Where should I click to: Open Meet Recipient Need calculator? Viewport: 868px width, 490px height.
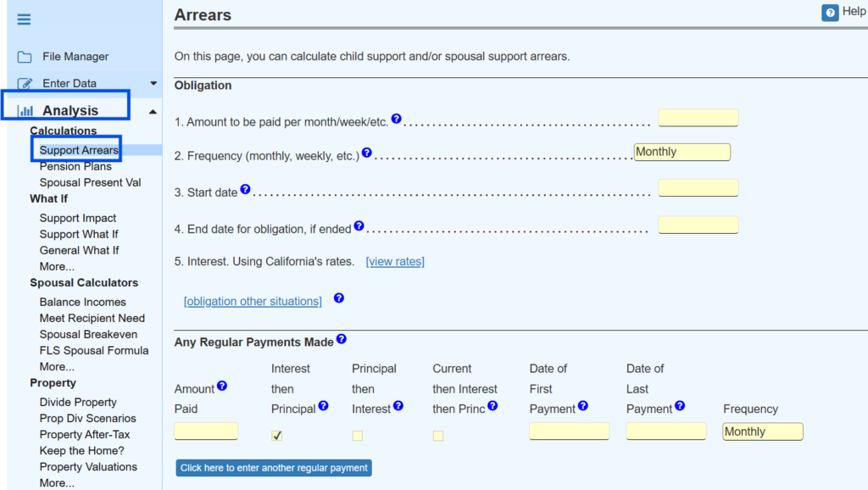(x=92, y=319)
